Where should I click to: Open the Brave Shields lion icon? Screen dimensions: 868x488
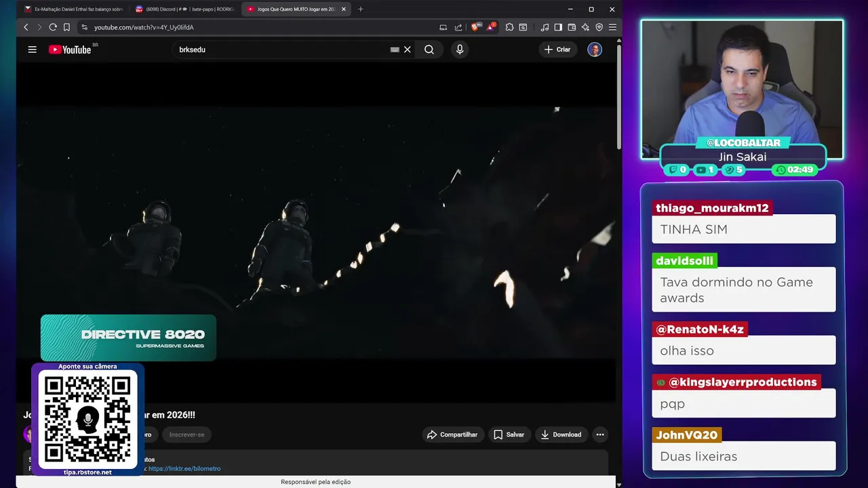(475, 27)
